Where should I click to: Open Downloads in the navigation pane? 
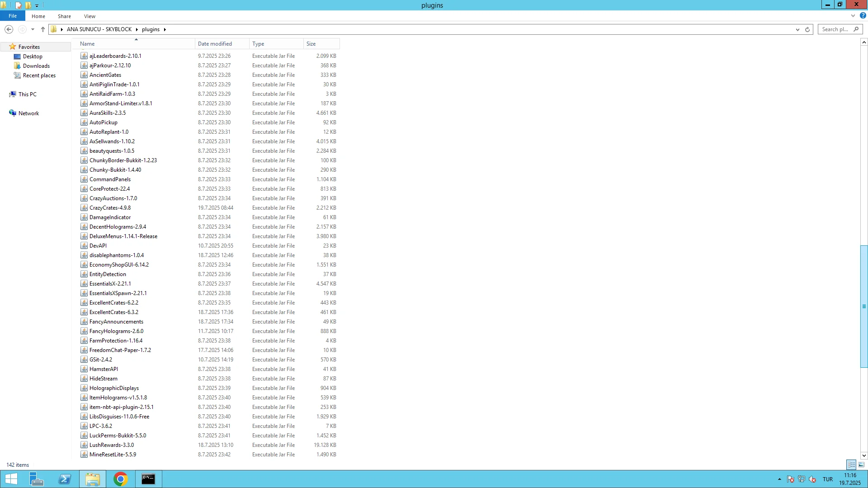point(36,66)
